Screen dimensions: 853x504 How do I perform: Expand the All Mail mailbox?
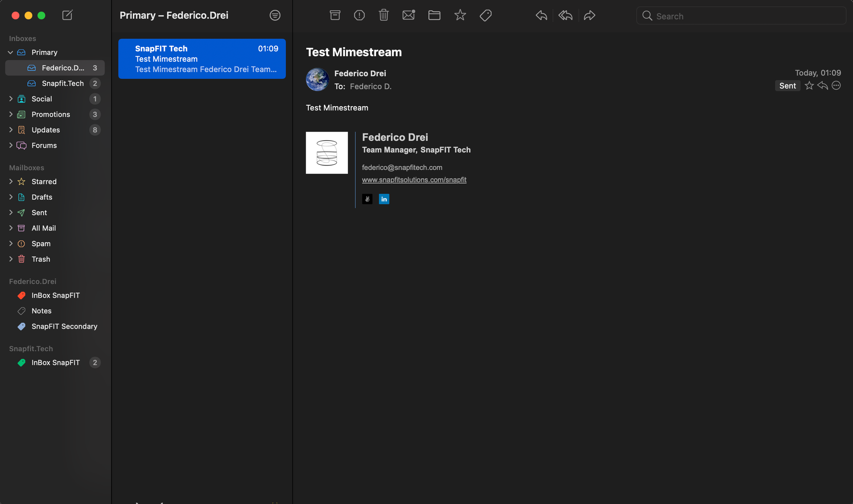click(x=10, y=228)
